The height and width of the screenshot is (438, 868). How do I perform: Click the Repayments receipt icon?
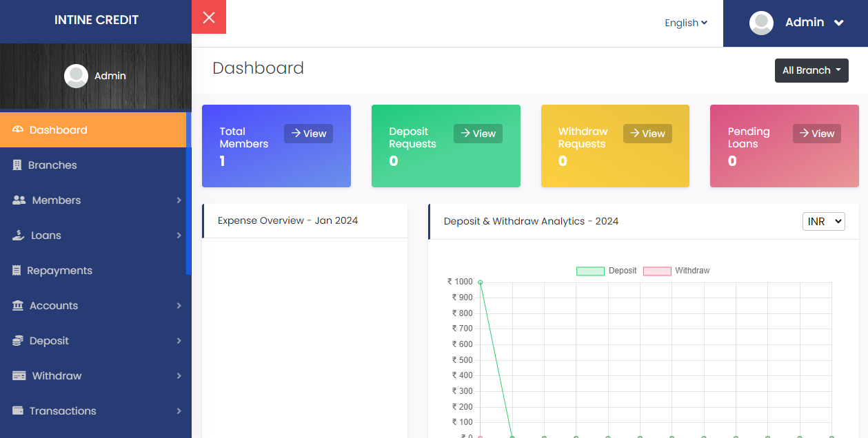pyautogui.click(x=17, y=271)
